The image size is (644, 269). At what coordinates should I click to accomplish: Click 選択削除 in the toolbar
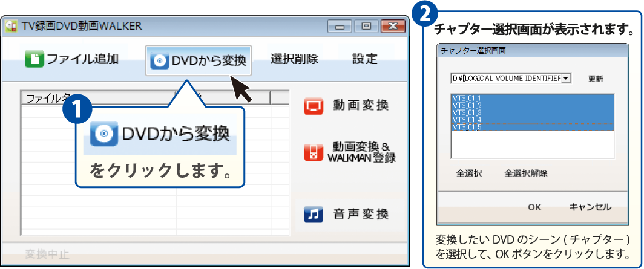click(295, 59)
